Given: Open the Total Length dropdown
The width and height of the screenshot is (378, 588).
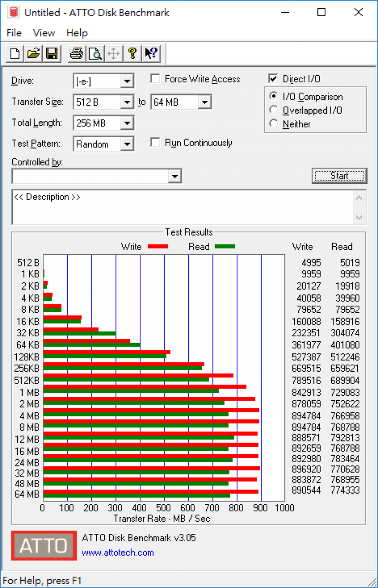Looking at the screenshot, I should click(x=127, y=123).
